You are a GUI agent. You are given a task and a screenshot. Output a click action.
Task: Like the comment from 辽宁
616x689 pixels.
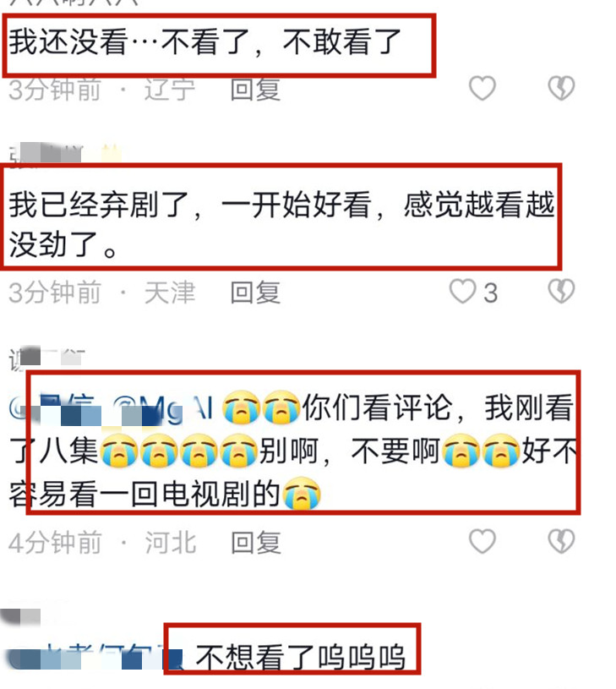click(x=482, y=88)
